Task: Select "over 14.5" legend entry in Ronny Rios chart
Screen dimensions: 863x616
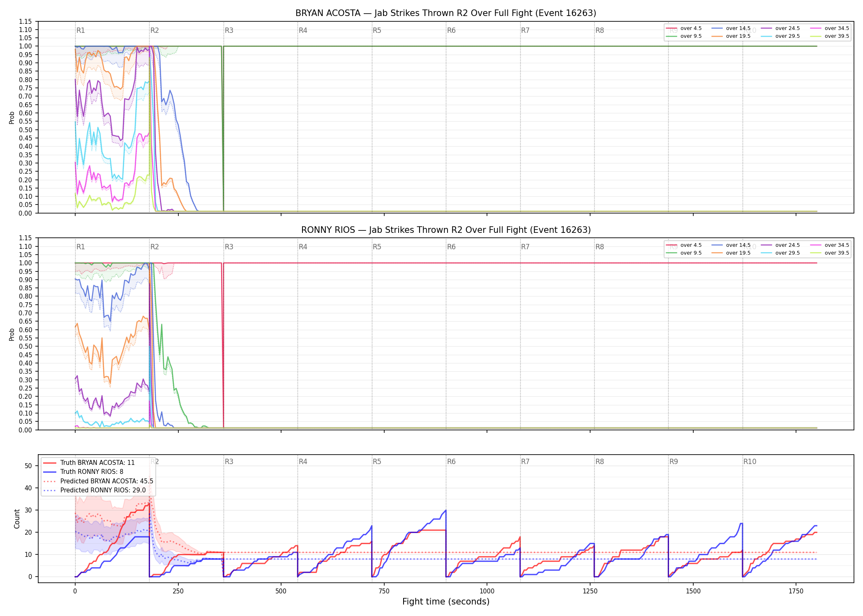Action: click(x=731, y=245)
